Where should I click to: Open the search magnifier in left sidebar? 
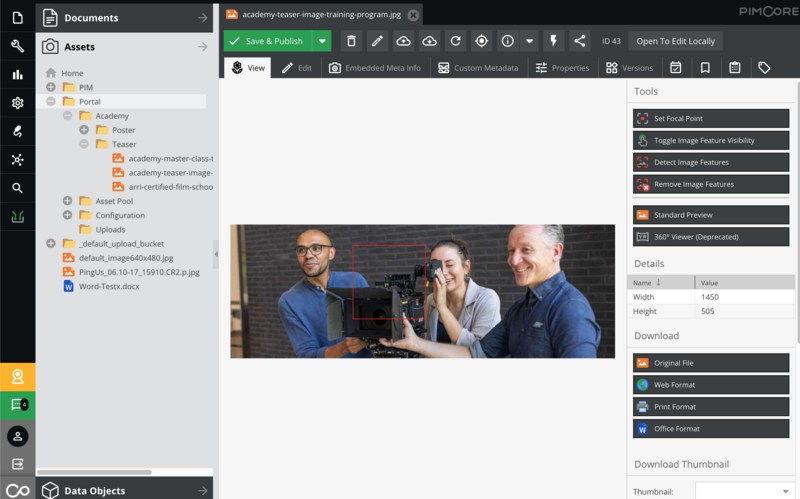point(17,187)
